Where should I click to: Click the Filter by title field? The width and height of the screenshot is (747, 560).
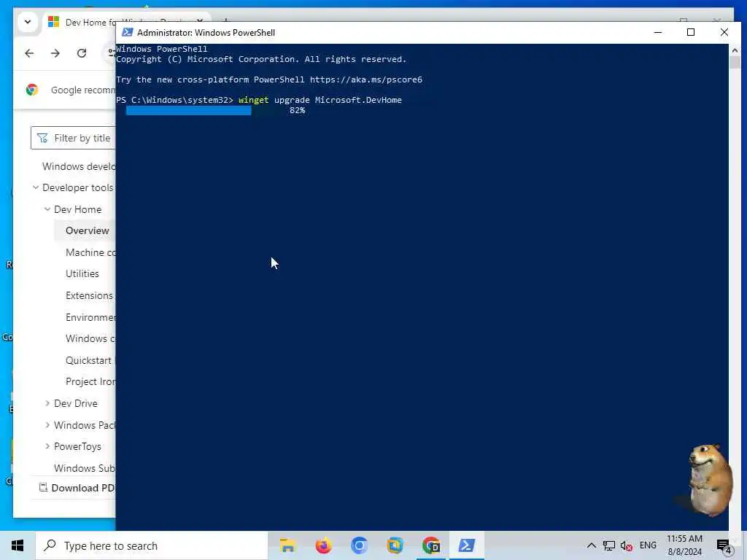tap(73, 138)
